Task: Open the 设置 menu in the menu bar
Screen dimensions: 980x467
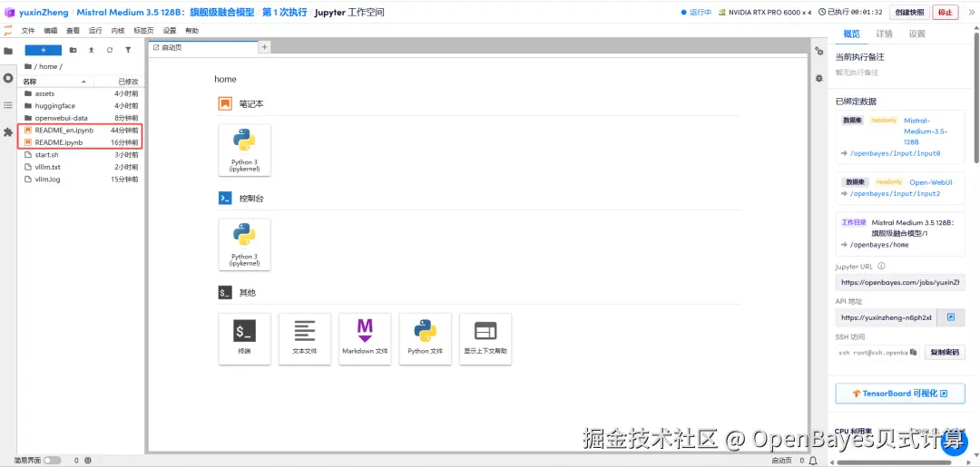Action: click(170, 31)
